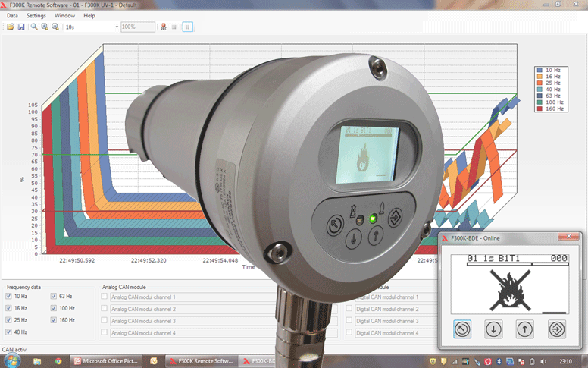Click the magnifier zoom tool in toolbar
The width and height of the screenshot is (588, 368).
point(34,27)
